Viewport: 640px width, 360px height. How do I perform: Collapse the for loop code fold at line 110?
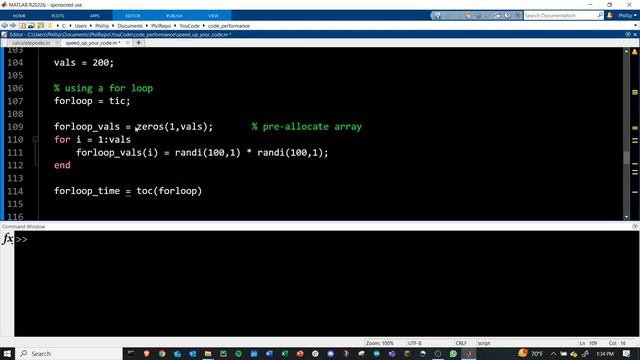coord(36,139)
